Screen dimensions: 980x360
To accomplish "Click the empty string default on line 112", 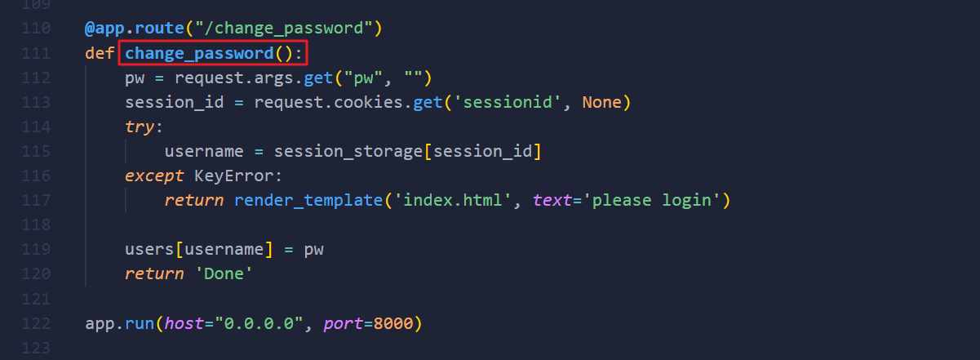I will (x=413, y=78).
